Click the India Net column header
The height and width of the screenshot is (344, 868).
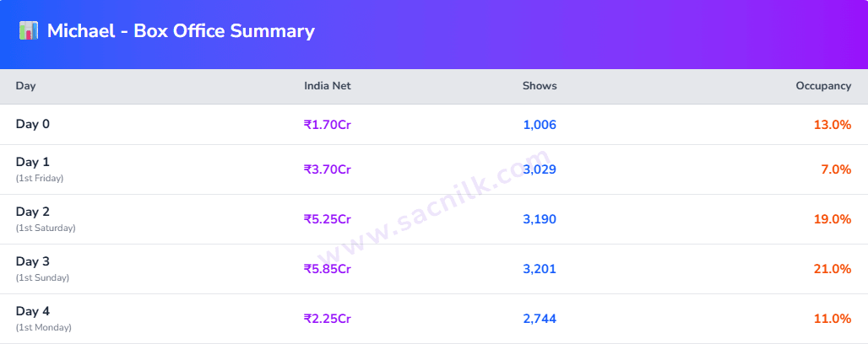tap(327, 86)
